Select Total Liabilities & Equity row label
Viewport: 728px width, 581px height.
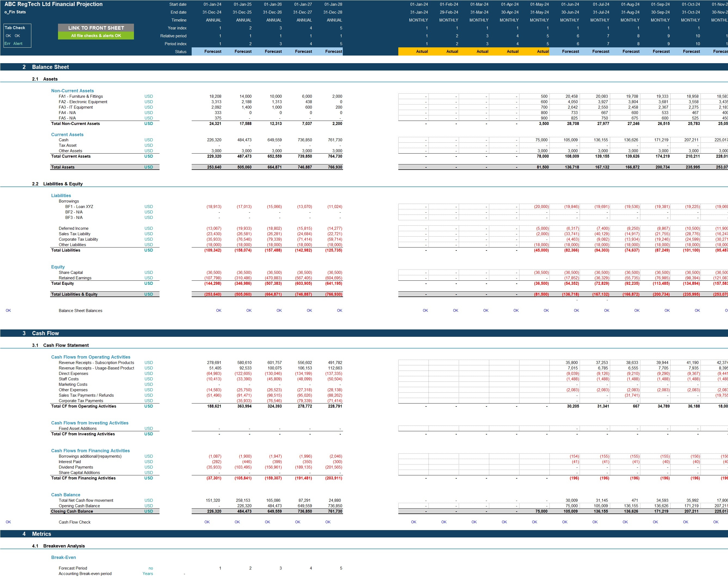(x=74, y=294)
